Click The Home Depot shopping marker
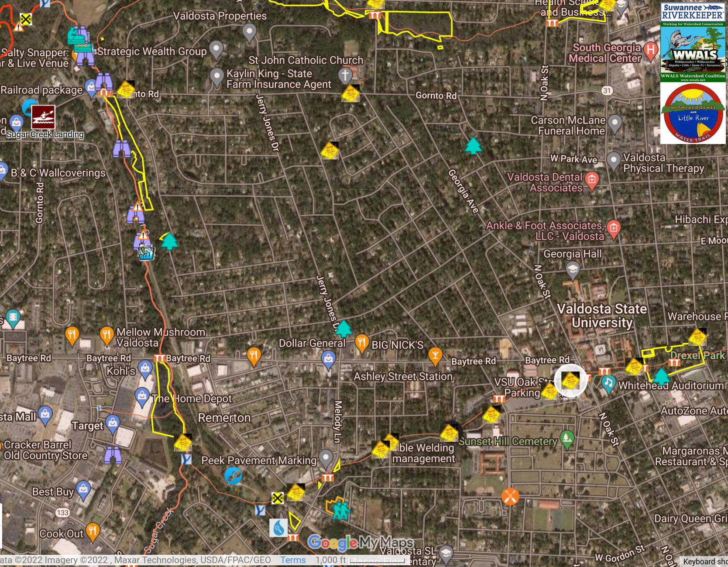The height and width of the screenshot is (567, 728). point(142,397)
